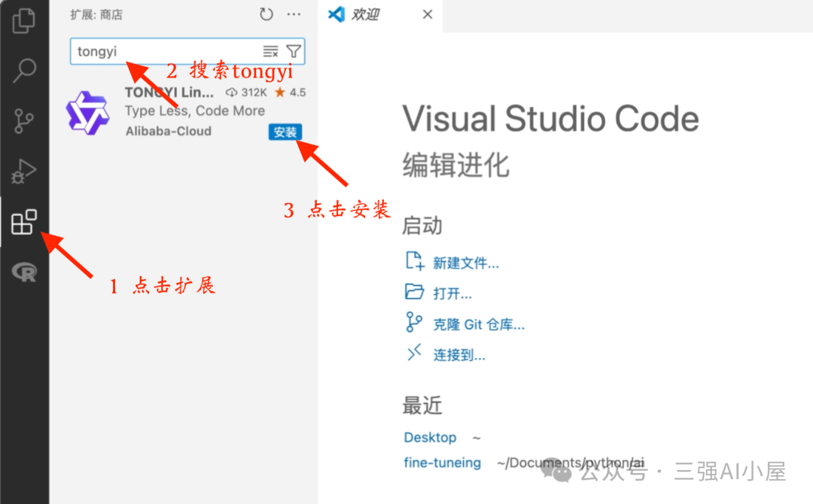Open the extension filter dropdown

click(294, 51)
